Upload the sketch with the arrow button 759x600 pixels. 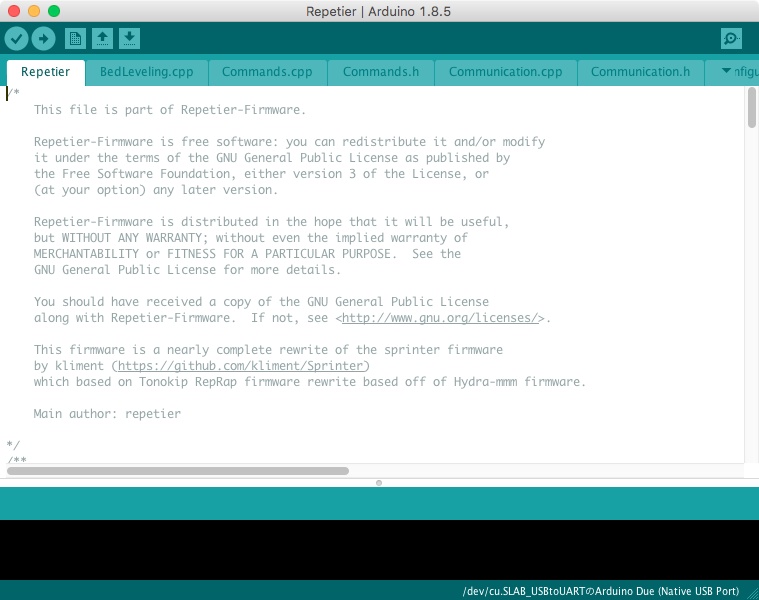click(x=43, y=39)
